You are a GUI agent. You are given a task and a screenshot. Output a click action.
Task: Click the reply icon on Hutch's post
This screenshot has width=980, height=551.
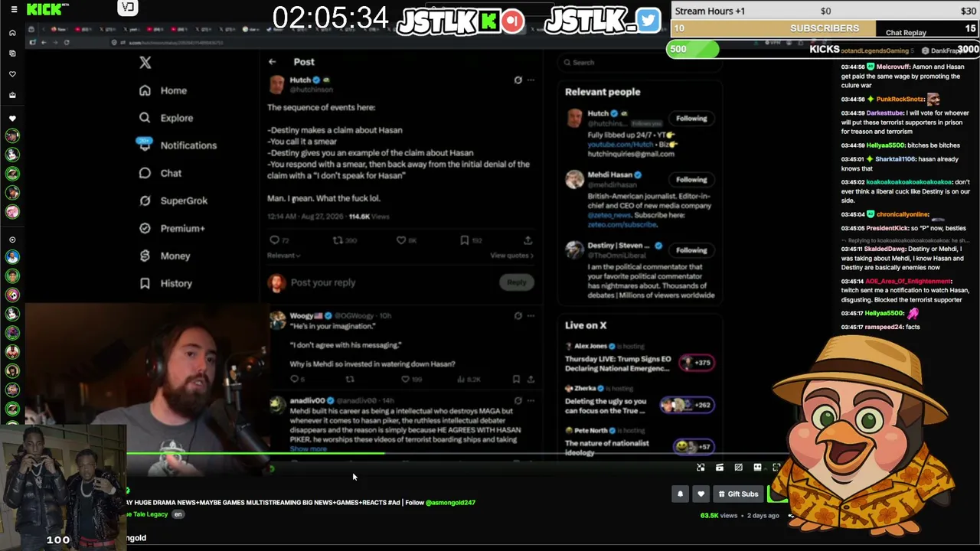(x=274, y=240)
